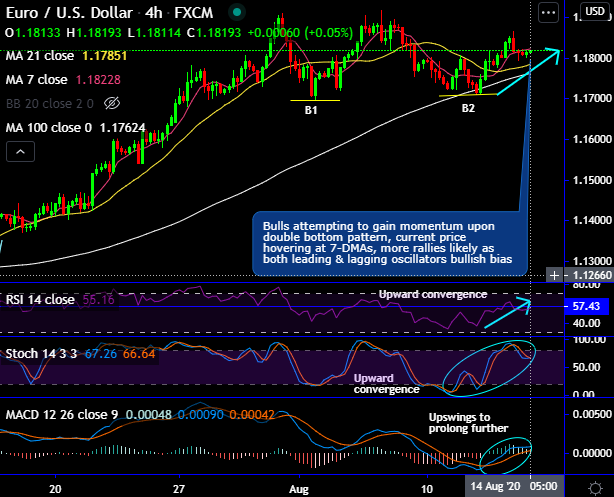The image size is (614, 497).
Task: Click the RSI value 55.16 in legend
Action: point(99,300)
